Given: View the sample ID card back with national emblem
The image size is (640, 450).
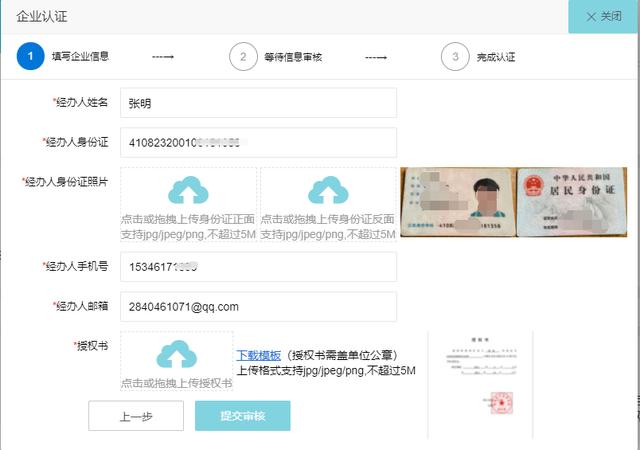Looking at the screenshot, I should [x=571, y=202].
